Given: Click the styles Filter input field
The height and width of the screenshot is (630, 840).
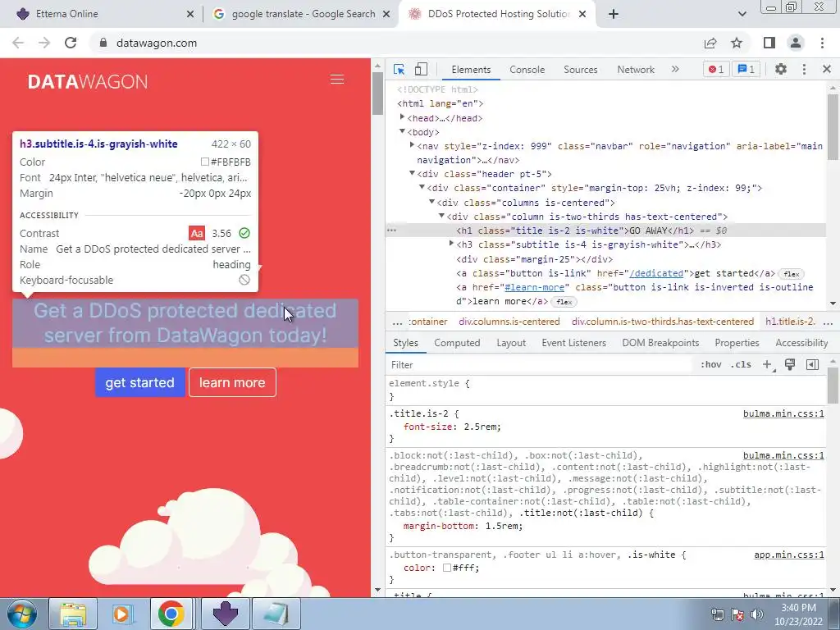Looking at the screenshot, I should (x=540, y=365).
